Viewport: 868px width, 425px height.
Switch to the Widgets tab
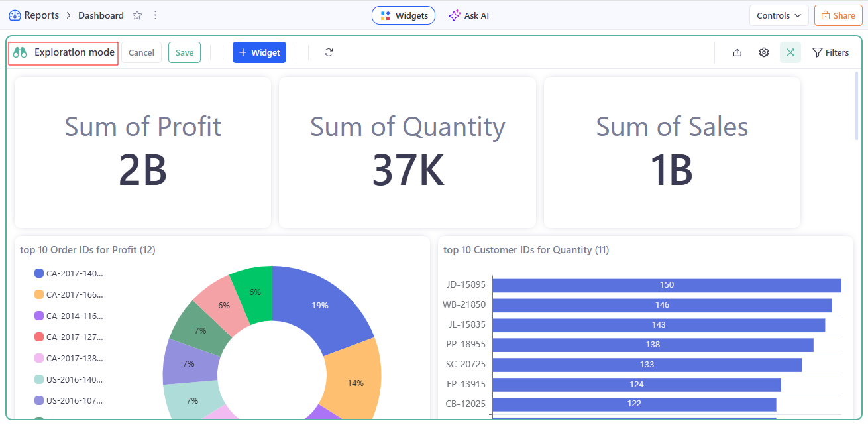pos(404,15)
